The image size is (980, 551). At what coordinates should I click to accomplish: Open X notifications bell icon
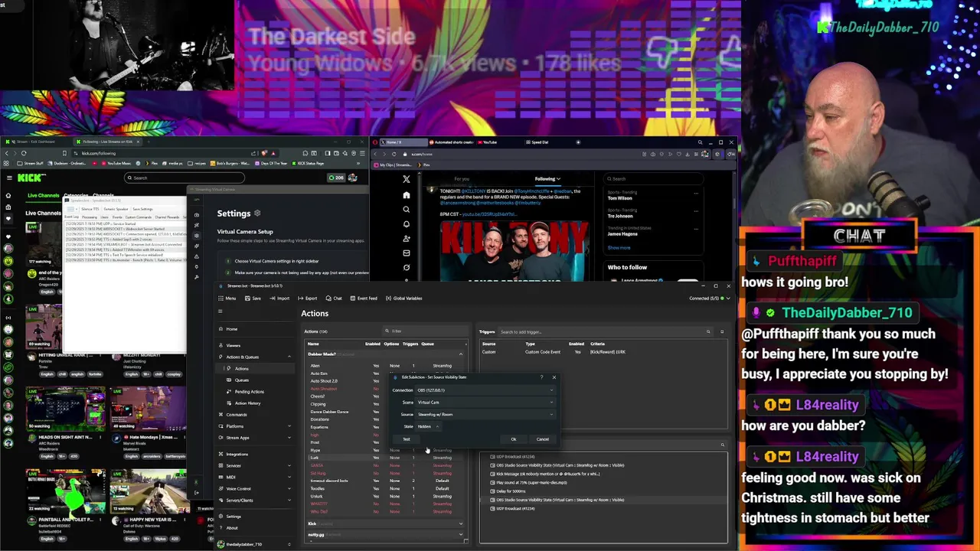point(407,224)
